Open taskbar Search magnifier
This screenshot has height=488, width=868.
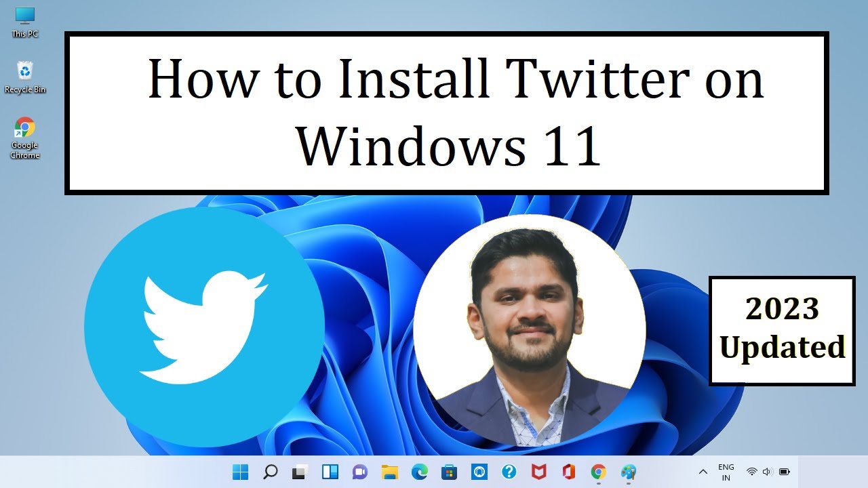[270, 472]
